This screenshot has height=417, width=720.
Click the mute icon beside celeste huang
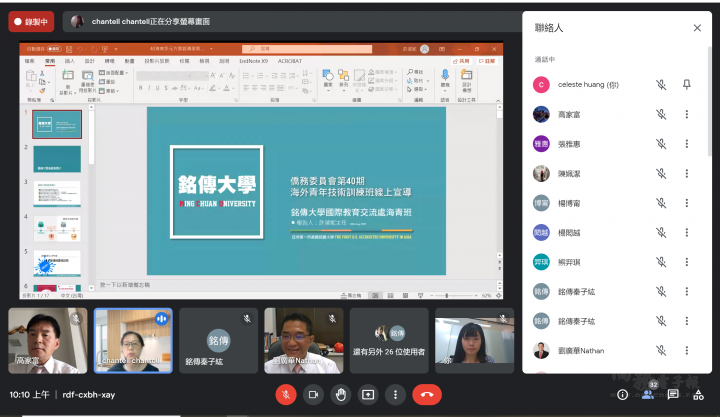(x=661, y=85)
